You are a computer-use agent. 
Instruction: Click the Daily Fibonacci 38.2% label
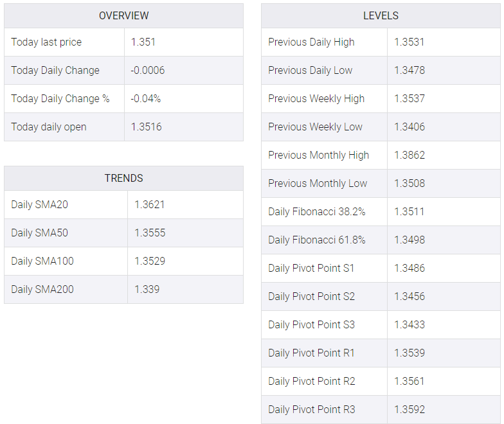pyautogui.click(x=316, y=212)
